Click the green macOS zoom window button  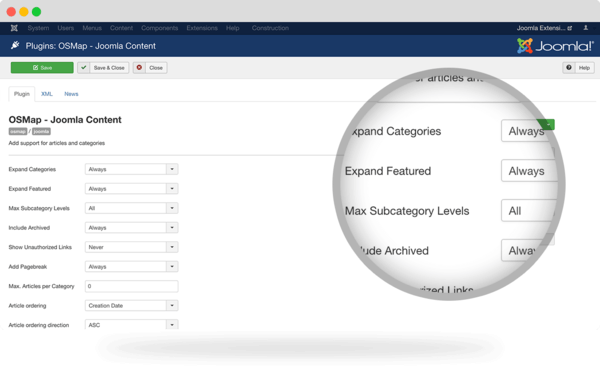pyautogui.click(x=36, y=12)
